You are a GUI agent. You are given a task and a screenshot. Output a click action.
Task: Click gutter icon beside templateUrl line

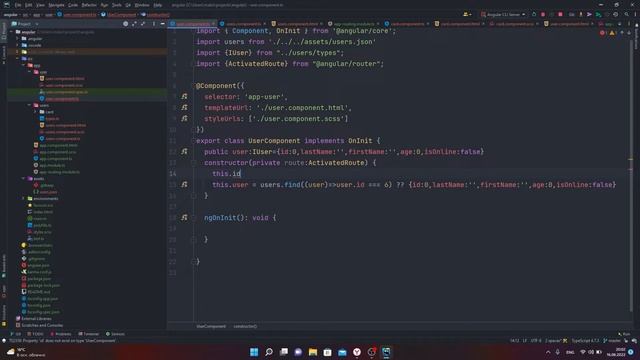pos(184,107)
